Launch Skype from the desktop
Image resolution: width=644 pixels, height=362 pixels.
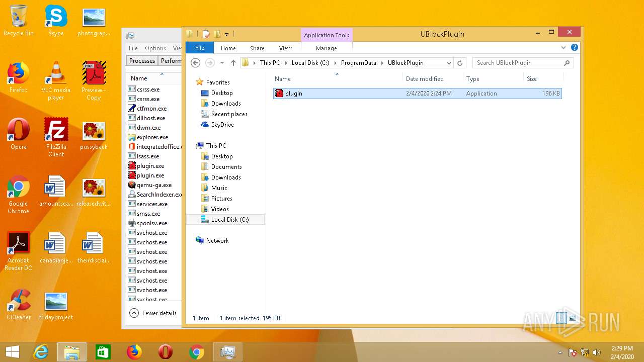coord(56,20)
